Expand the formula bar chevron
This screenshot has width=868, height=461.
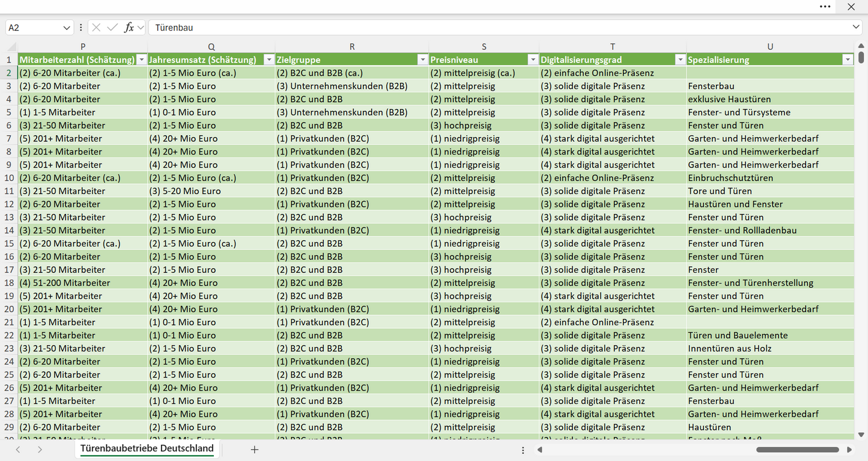coord(856,28)
